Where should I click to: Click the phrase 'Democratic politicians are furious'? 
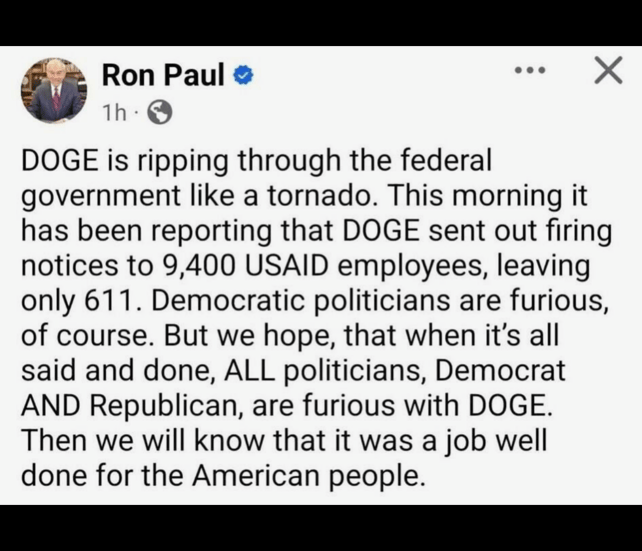[x=378, y=301]
